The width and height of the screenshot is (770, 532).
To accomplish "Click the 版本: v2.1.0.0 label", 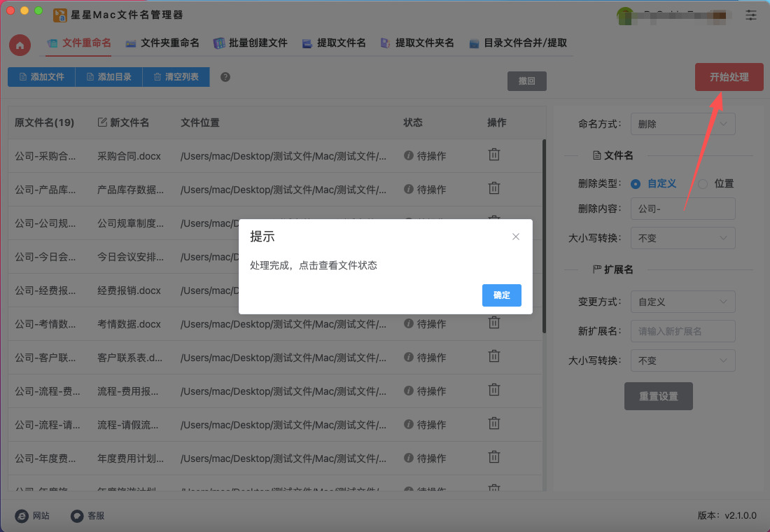I will coord(727,515).
